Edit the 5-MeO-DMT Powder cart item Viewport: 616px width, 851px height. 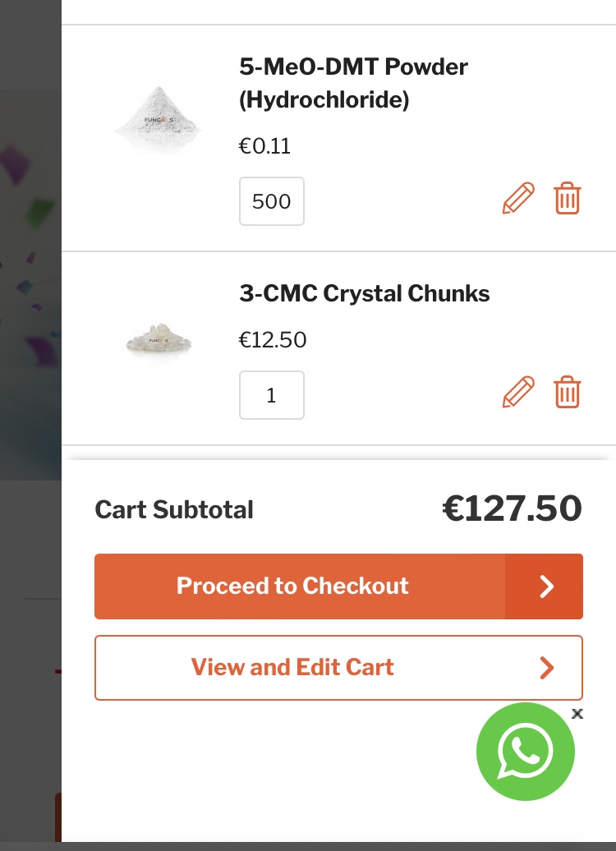point(518,199)
